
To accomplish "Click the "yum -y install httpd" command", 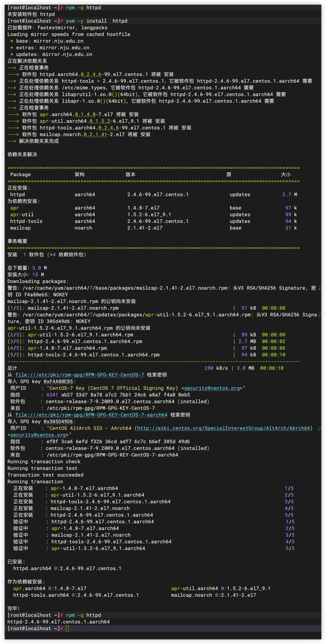I will click(96, 21).
